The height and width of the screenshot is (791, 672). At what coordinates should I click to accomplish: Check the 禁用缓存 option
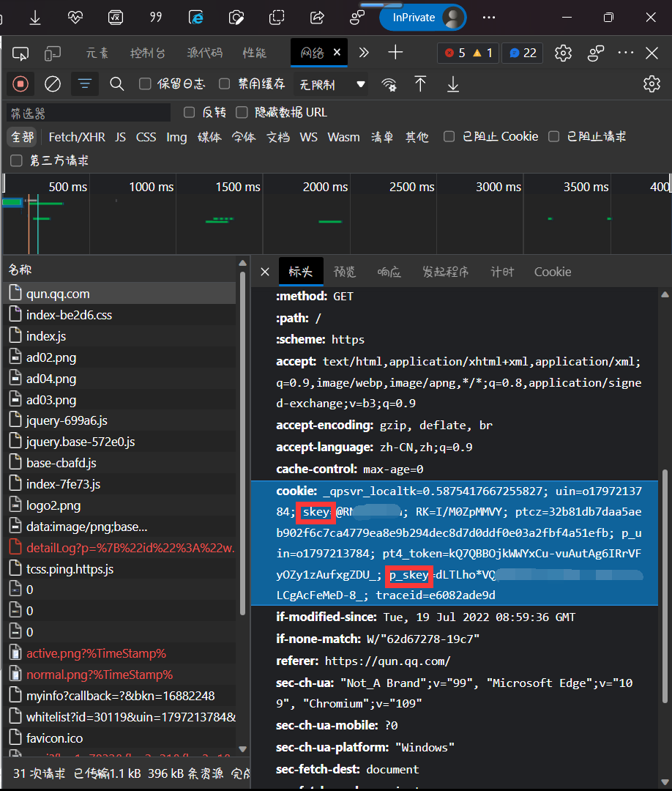click(224, 83)
